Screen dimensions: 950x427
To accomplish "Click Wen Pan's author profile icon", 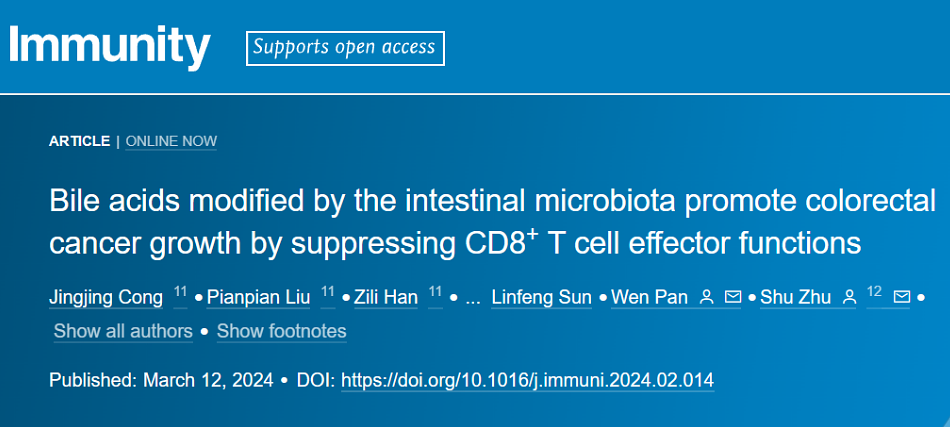I will coord(707,297).
